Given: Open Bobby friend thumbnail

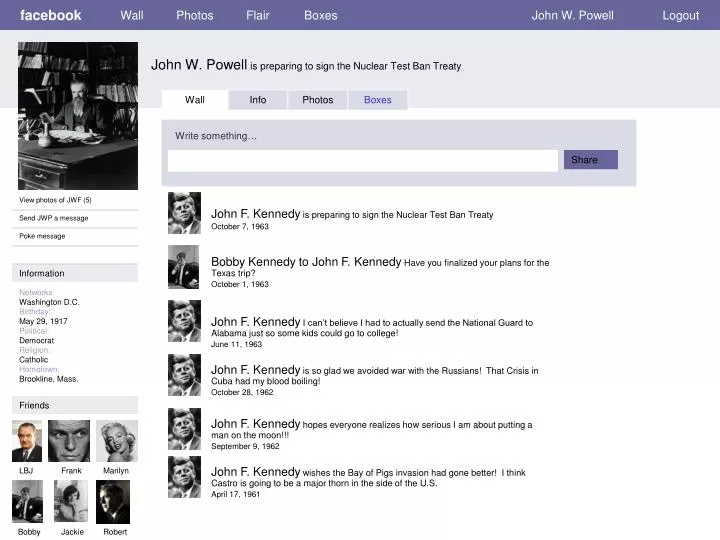Looking at the screenshot, I should click(x=28, y=501).
